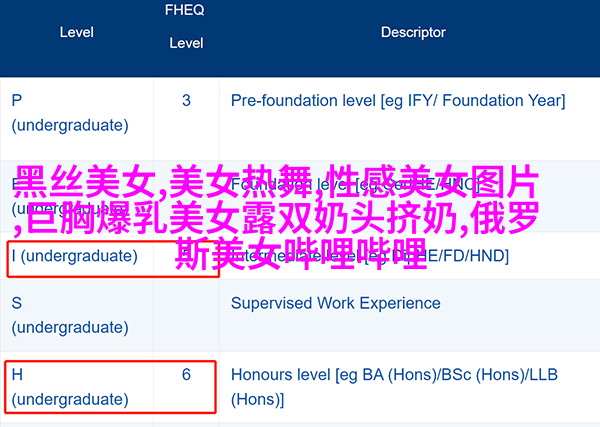Select (undergraduate) text beneath the letter H

[70, 399]
